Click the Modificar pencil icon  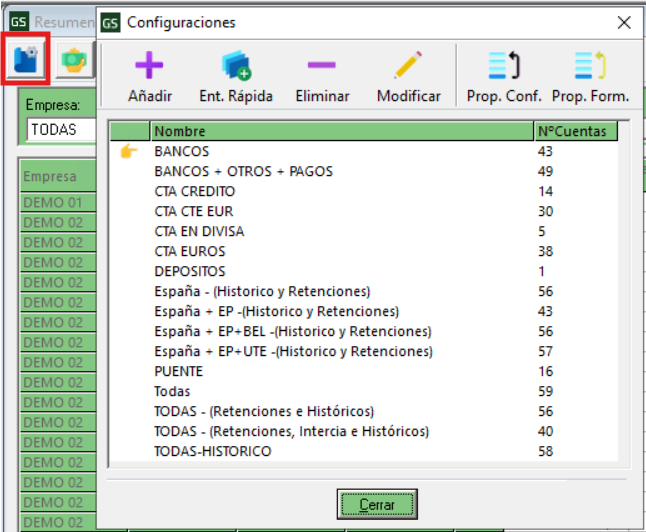click(408, 65)
